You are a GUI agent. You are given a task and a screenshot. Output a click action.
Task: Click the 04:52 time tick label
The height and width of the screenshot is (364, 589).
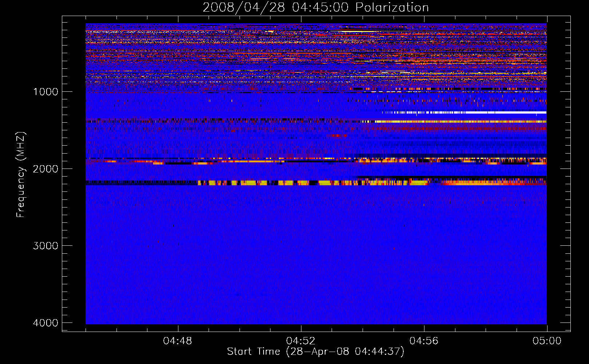[x=301, y=341]
